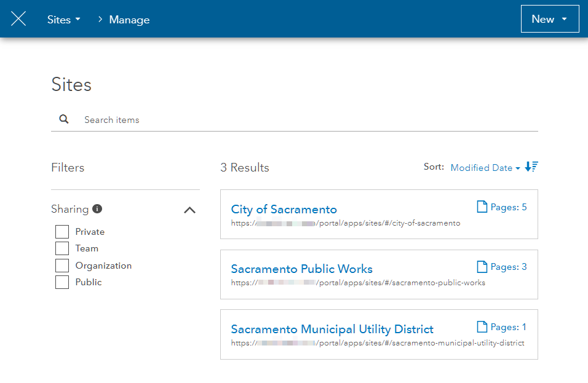
Task: Click the page icon for Municipal Utility District
Action: pos(482,327)
